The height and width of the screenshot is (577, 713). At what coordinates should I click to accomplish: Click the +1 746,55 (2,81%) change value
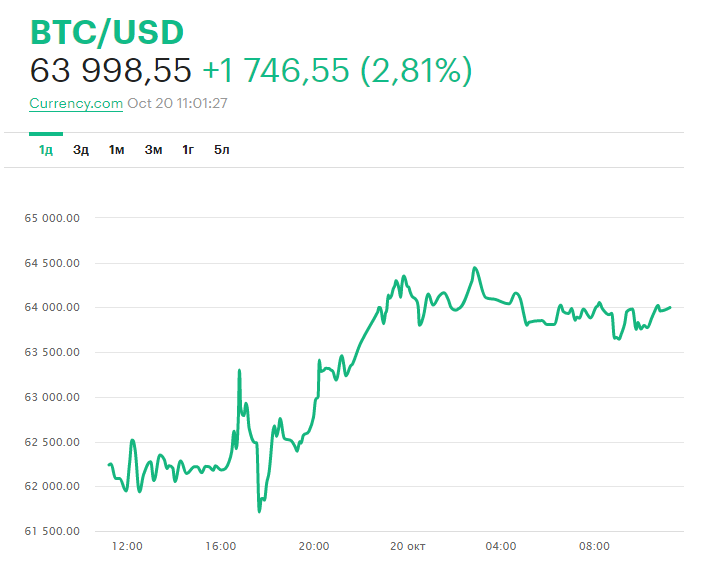[x=337, y=70]
